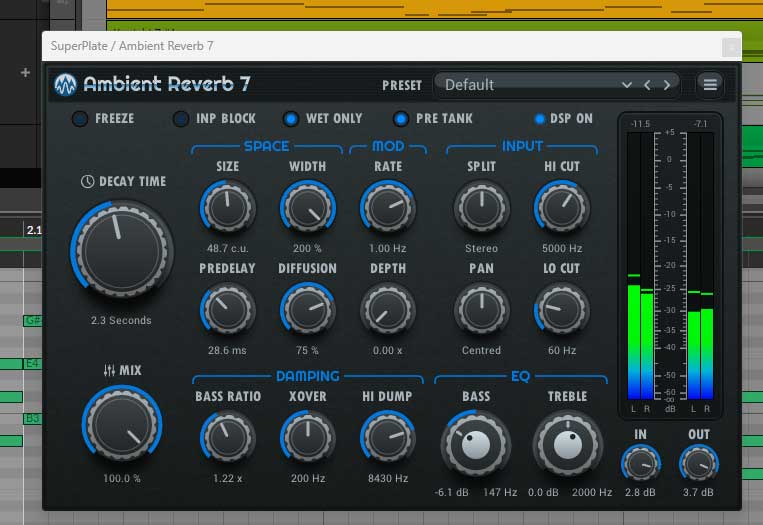Screen dimensions: 763x525
Task: Click the 3.7 dB output gain value
Action: click(x=698, y=492)
